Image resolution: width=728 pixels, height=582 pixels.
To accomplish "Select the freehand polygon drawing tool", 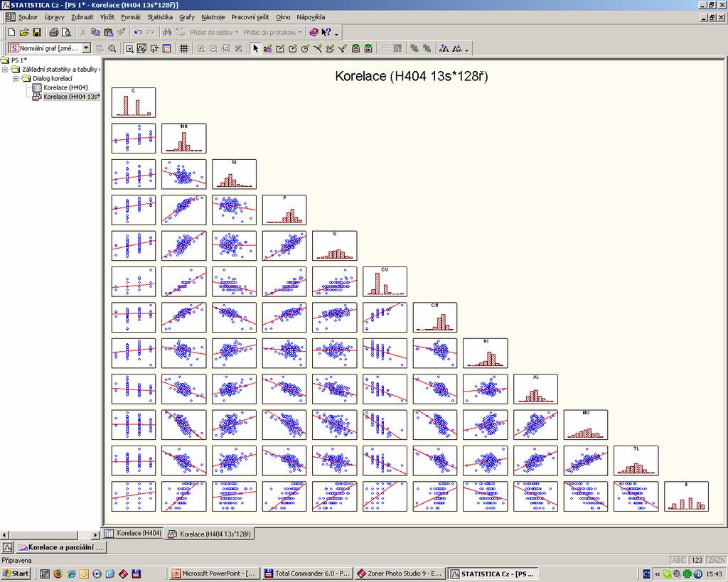I will coord(330,48).
